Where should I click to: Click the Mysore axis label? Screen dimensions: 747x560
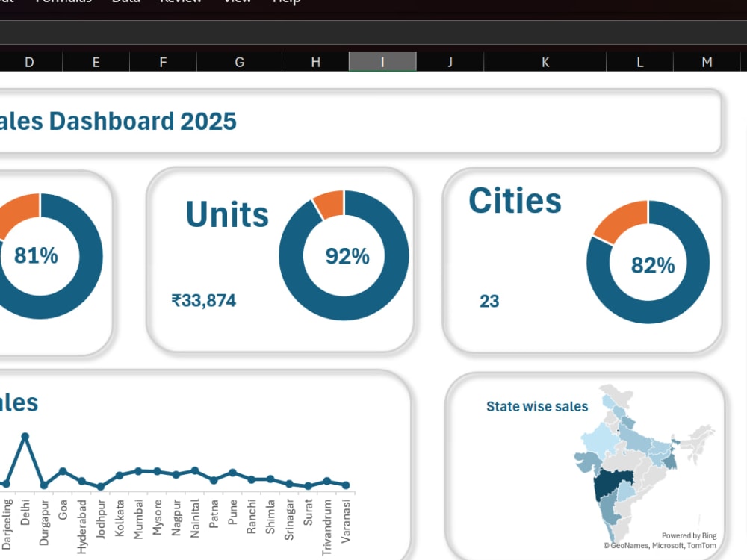point(157,517)
